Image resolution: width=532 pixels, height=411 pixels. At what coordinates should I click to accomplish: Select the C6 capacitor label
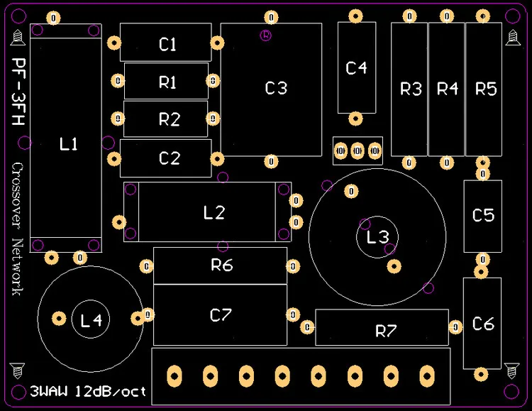tap(484, 324)
